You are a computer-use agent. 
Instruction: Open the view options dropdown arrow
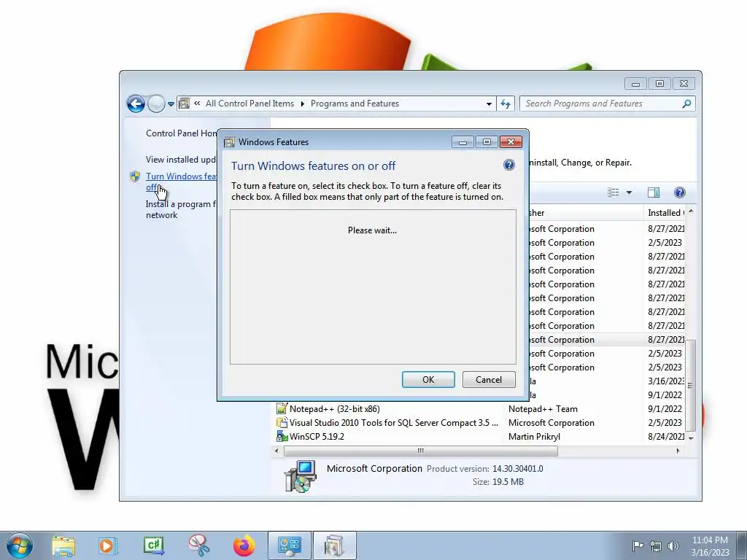629,192
